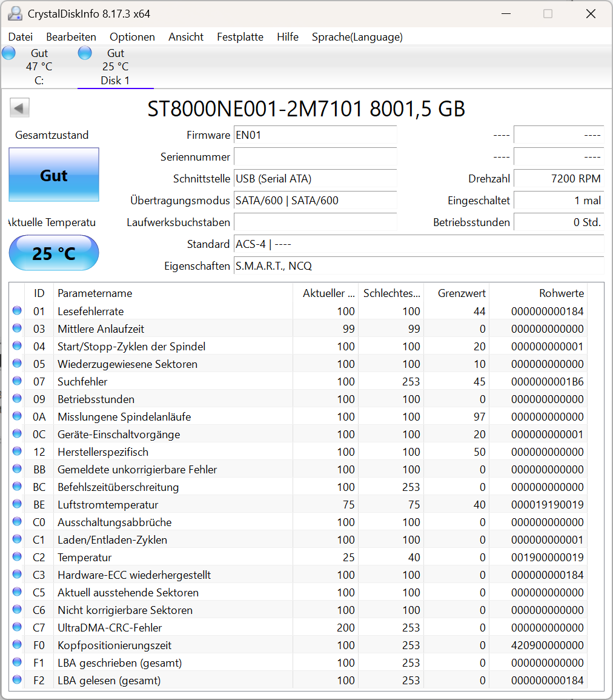Click the CrystalDiskInfo app icon in title bar
Viewport: 613px width, 700px height.
[15, 13]
